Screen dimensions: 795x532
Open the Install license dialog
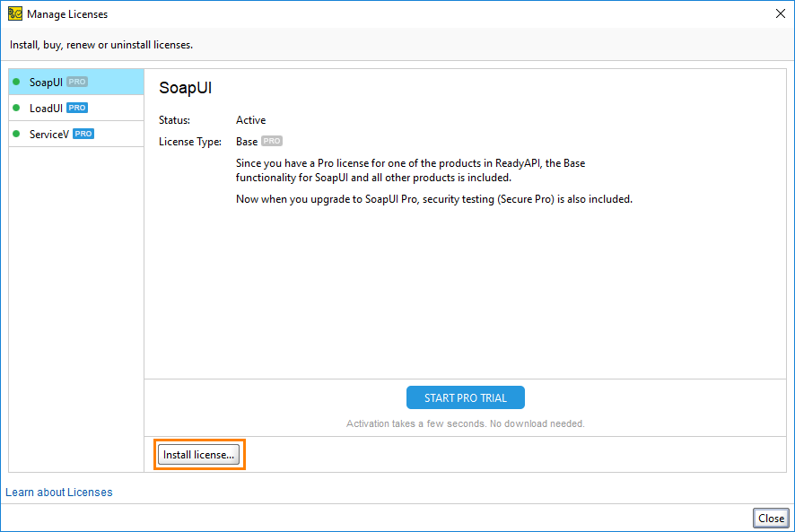coord(199,455)
